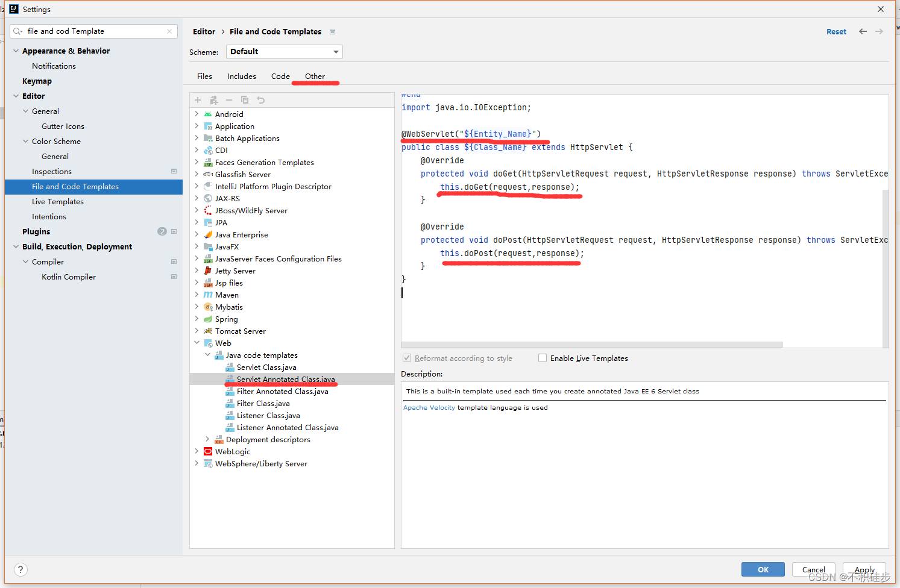Click the CDI icon

[208, 151]
